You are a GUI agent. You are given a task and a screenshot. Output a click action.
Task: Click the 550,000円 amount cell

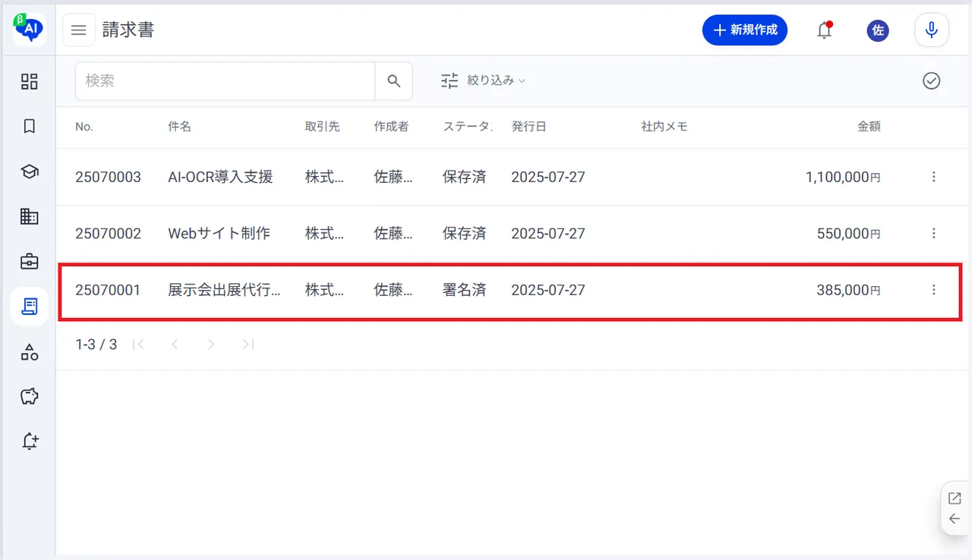coord(849,233)
